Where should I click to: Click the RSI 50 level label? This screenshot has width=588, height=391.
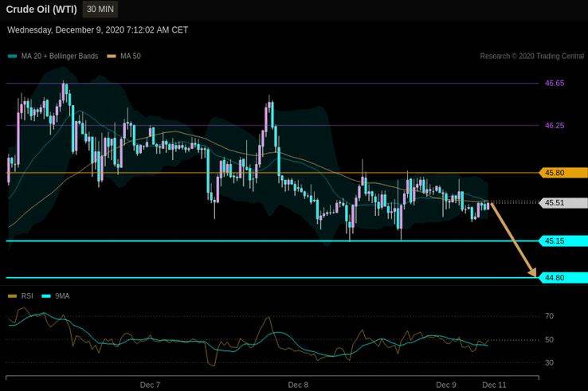point(550,340)
